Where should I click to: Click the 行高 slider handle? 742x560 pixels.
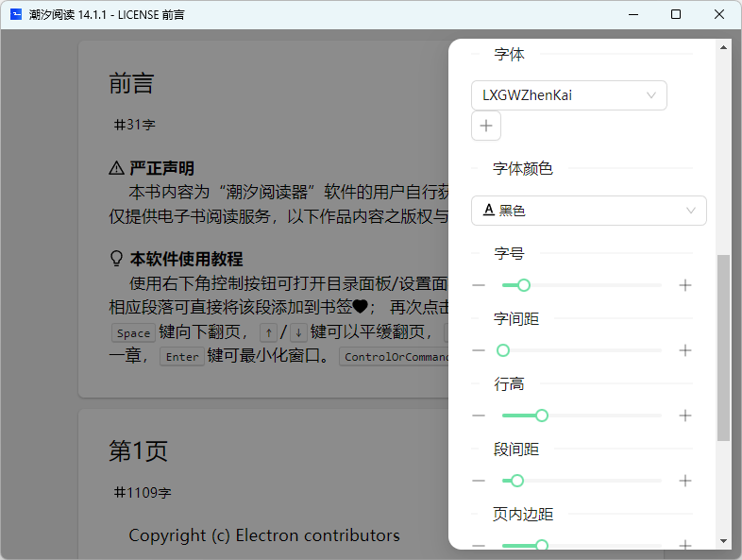coord(542,416)
